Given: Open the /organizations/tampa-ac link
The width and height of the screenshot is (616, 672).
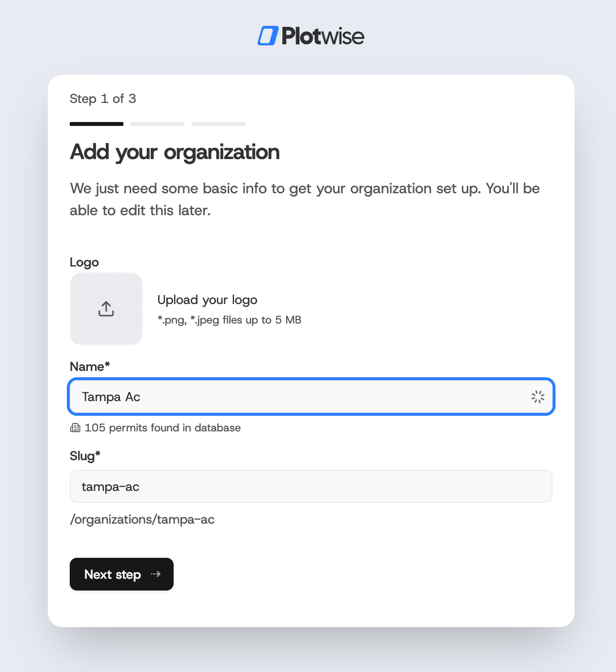Looking at the screenshot, I should (x=142, y=519).
